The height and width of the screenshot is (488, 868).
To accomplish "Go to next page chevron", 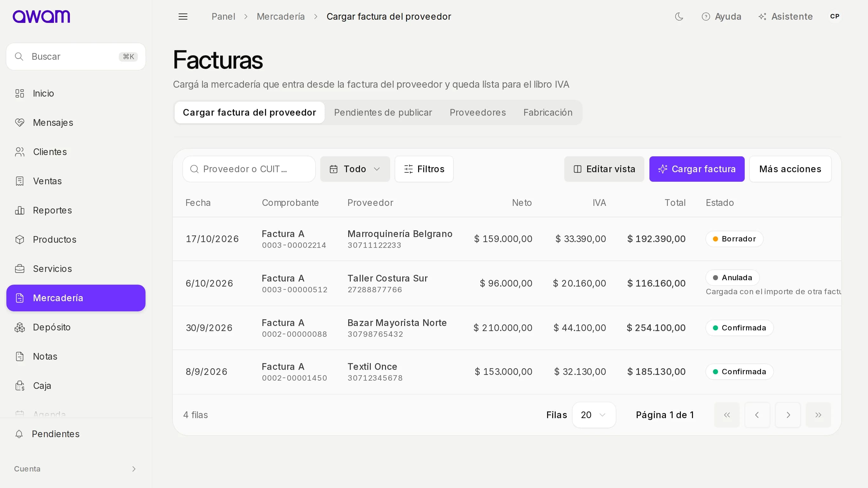I will (788, 415).
